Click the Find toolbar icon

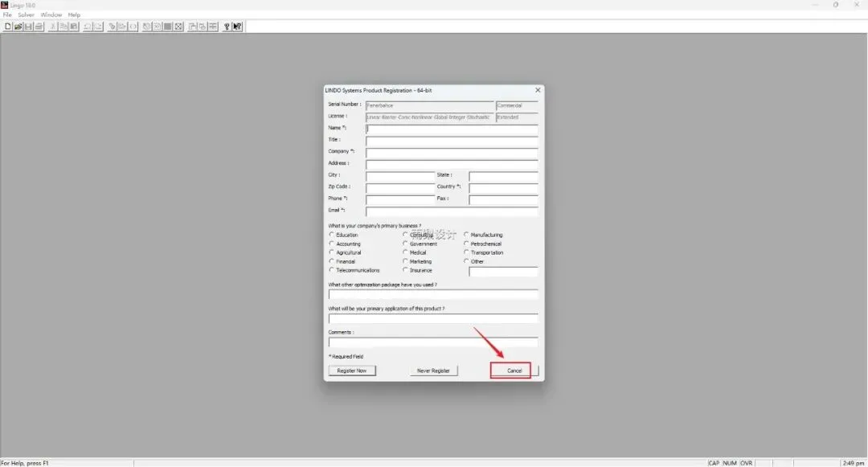(x=113, y=27)
